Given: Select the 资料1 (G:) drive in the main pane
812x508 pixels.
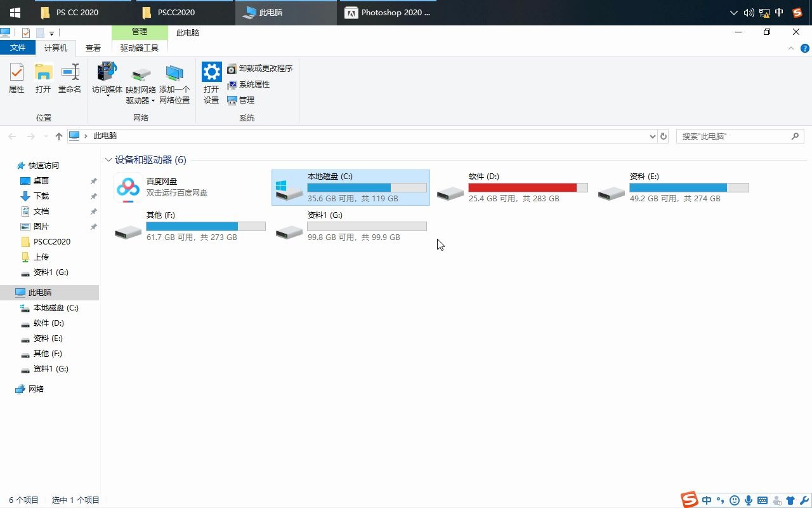Looking at the screenshot, I should pyautogui.click(x=351, y=226).
